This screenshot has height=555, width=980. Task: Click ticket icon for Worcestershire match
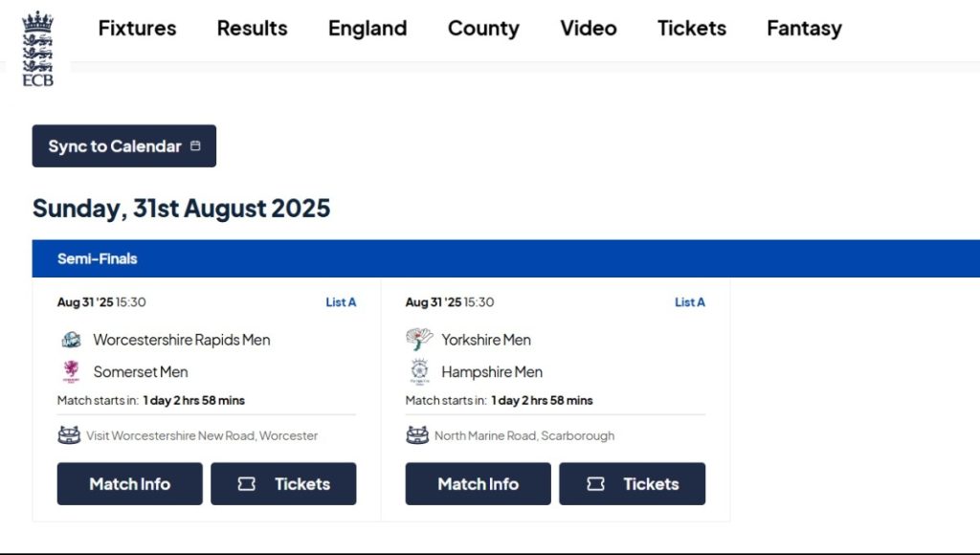coord(246,484)
